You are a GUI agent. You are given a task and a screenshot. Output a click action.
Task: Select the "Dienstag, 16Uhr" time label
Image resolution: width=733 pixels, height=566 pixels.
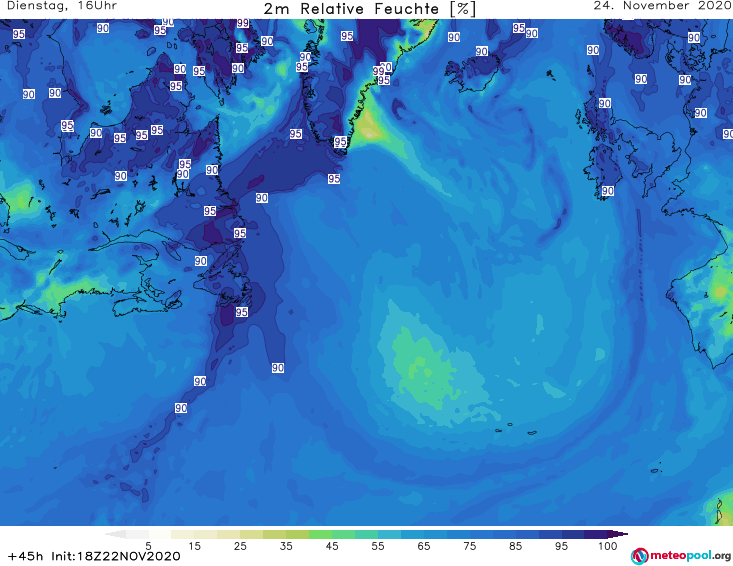pyautogui.click(x=62, y=6)
